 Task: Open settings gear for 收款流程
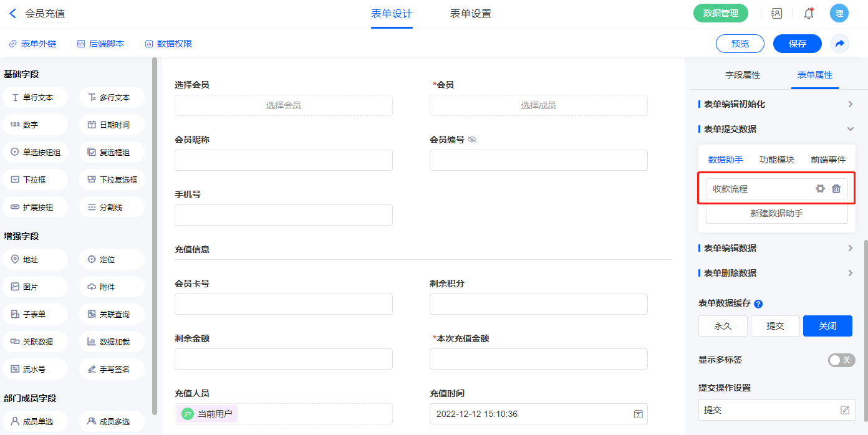[x=820, y=189]
